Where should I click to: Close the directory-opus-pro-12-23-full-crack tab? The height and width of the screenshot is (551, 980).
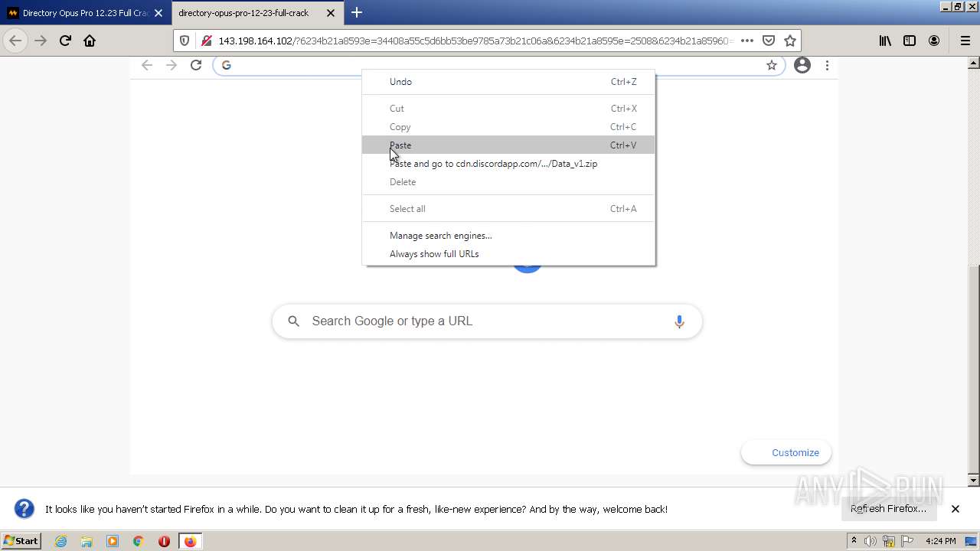330,13
